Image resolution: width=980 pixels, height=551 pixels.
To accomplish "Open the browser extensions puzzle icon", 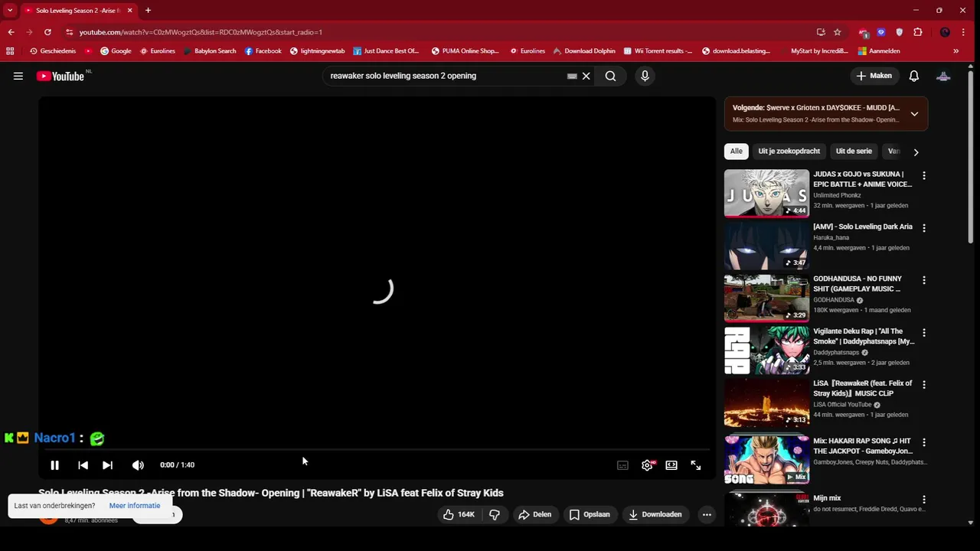I will pyautogui.click(x=918, y=32).
